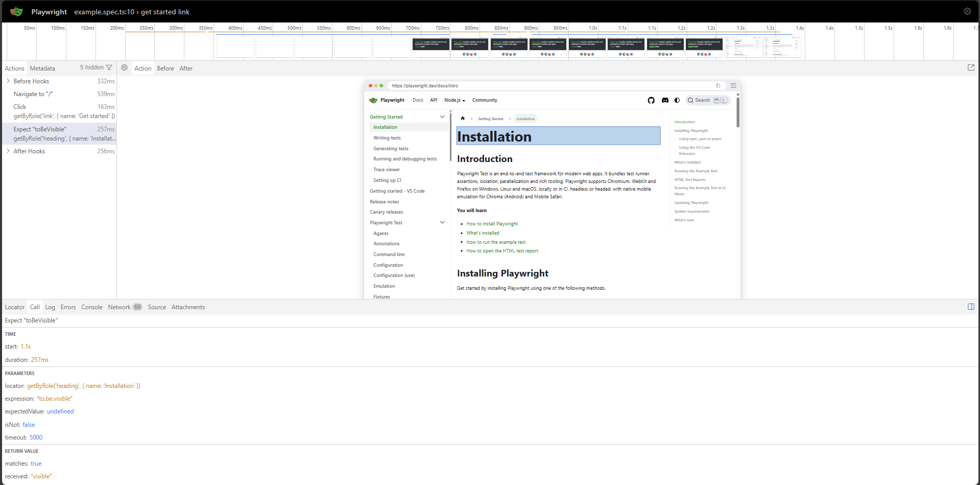Open the settings gear icon

(x=967, y=11)
